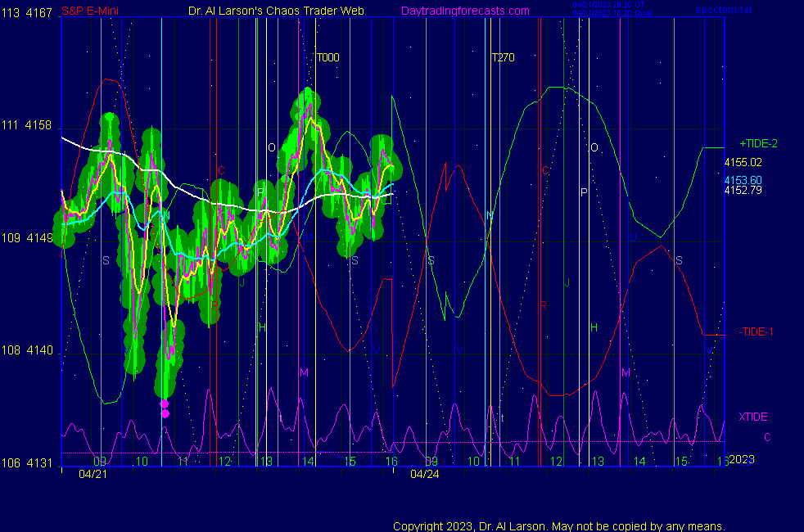Click the cyan 'N' label on 04/24
This screenshot has height=532, width=804.
pyautogui.click(x=490, y=215)
